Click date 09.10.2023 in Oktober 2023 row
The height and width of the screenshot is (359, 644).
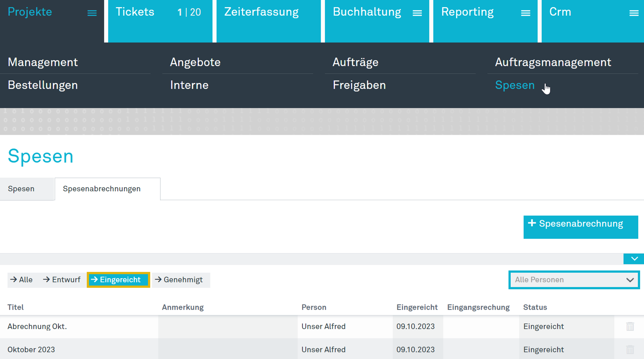pyautogui.click(x=415, y=350)
